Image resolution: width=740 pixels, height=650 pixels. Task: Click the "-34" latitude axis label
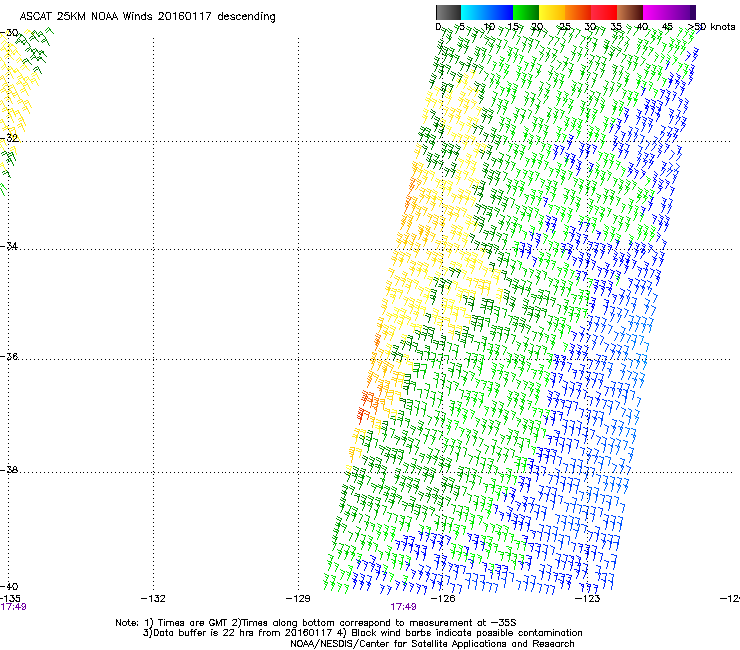(x=9, y=246)
